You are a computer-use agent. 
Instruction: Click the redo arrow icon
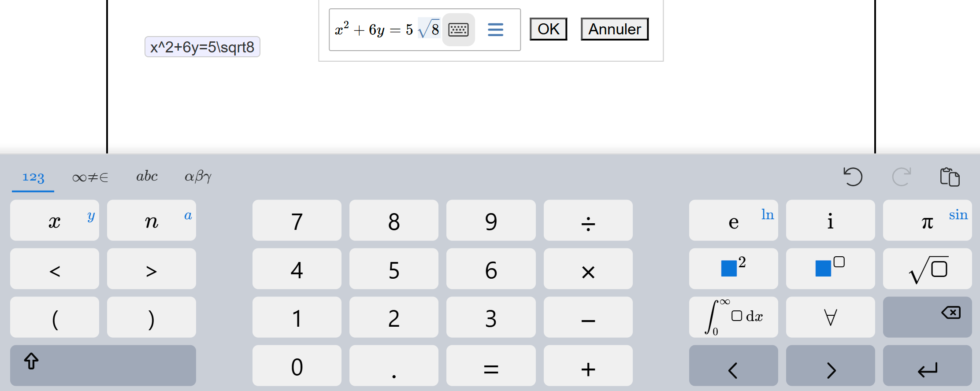(x=901, y=177)
